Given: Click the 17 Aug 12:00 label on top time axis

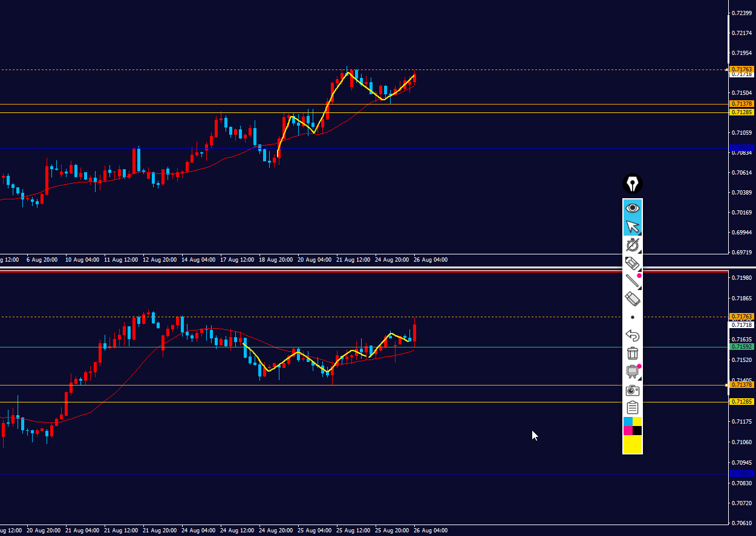Looking at the screenshot, I should pyautogui.click(x=237, y=260).
